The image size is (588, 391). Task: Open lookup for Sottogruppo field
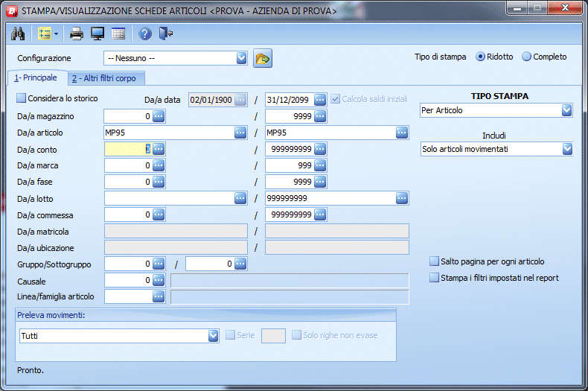pos(240,264)
